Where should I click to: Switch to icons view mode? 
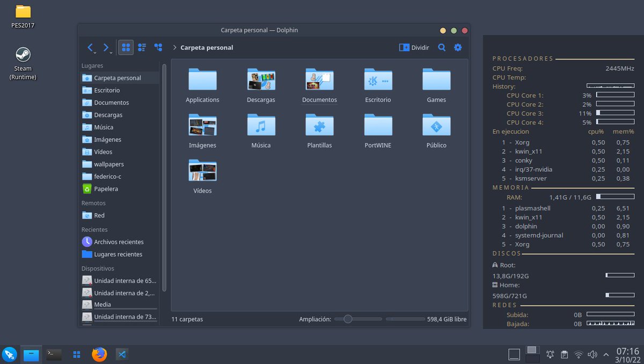point(126,47)
